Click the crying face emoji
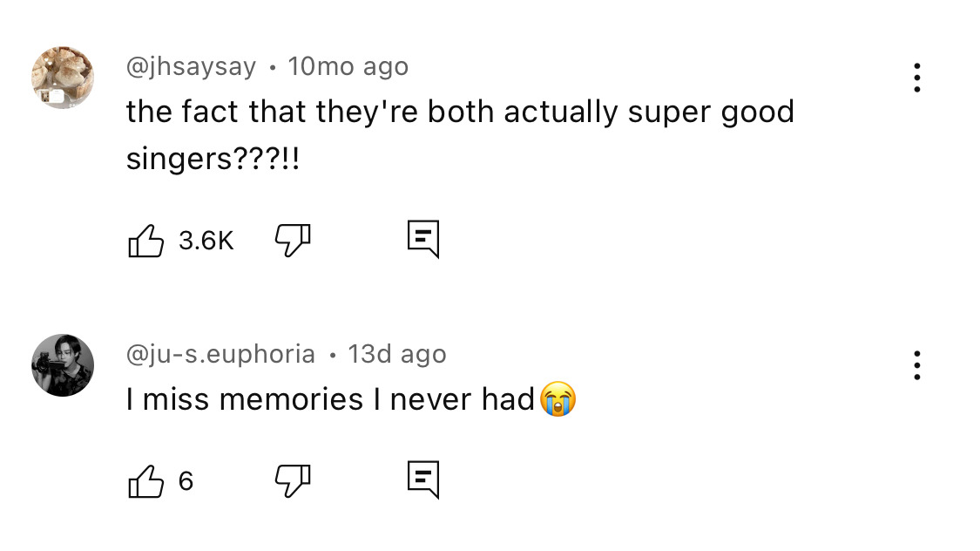Viewport: 980px width, 551px height. click(x=558, y=399)
